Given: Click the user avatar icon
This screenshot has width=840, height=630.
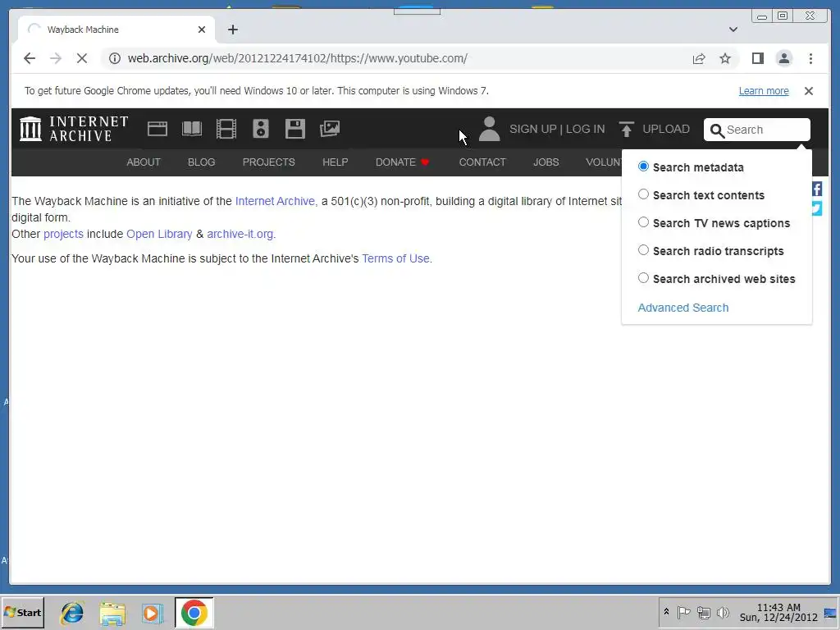Looking at the screenshot, I should (x=489, y=129).
